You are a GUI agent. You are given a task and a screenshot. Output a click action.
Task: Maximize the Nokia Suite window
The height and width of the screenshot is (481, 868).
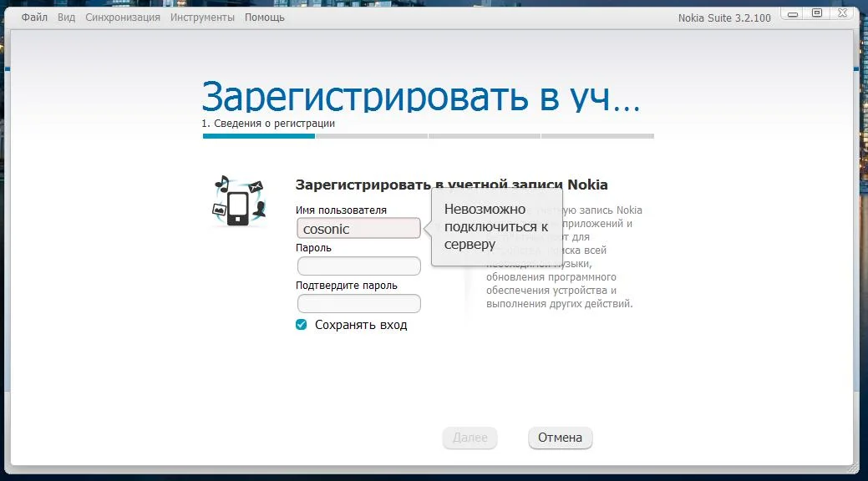pos(817,13)
